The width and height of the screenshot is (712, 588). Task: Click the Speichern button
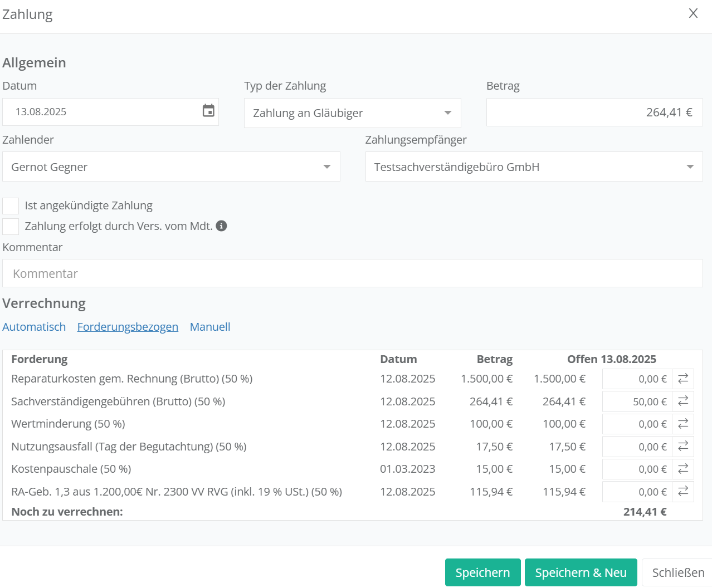click(x=482, y=572)
